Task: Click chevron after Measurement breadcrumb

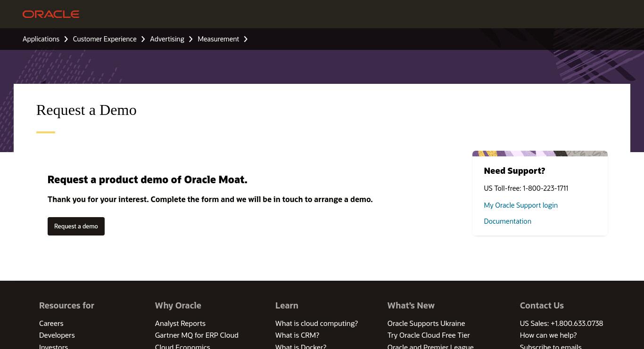Action: pos(246,39)
